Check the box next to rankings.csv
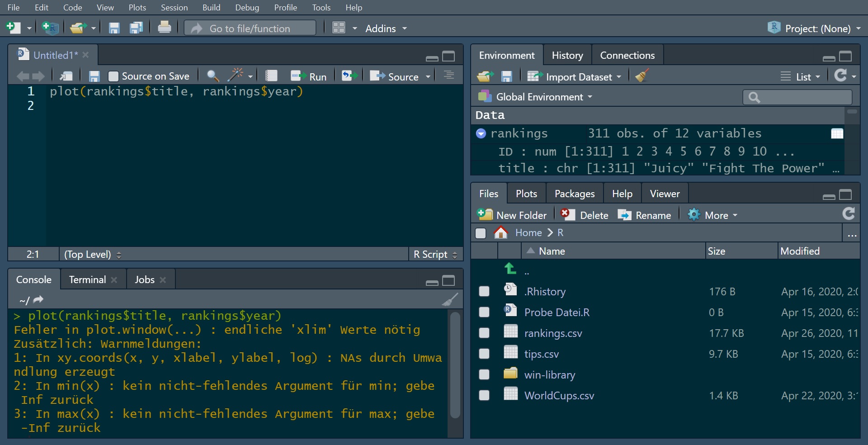The height and width of the screenshot is (445, 868). pos(484,333)
